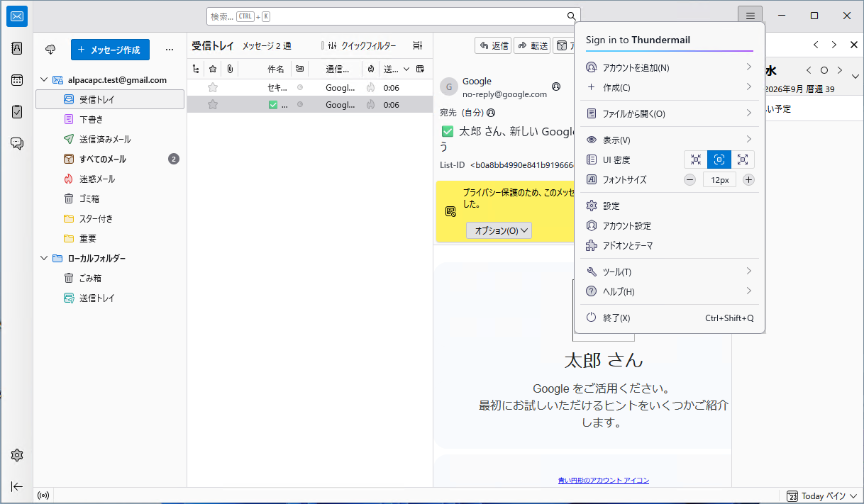The height and width of the screenshot is (504, 864).
Task: Open アドオンとテーマ menu item
Action: (670, 245)
